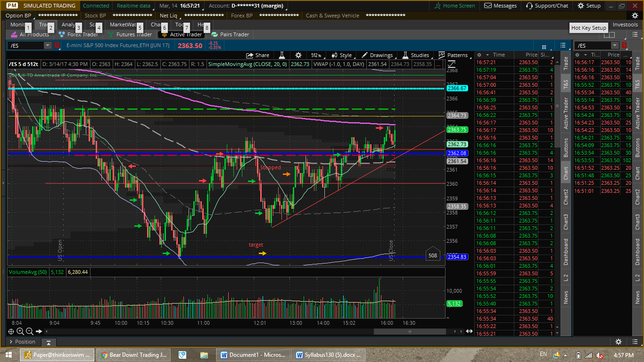Open top-right application settings gear
Viewport: 644px width, 362px height.
click(635, 16)
